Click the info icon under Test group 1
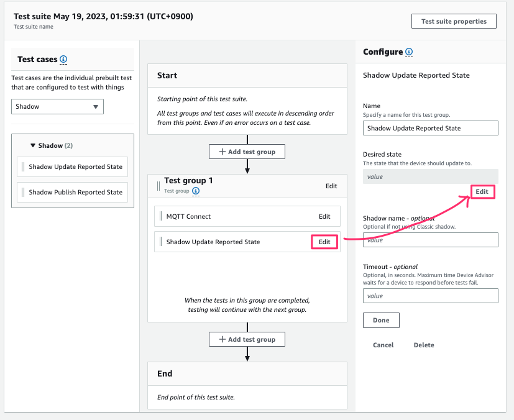The width and height of the screenshot is (514, 420). (196, 191)
